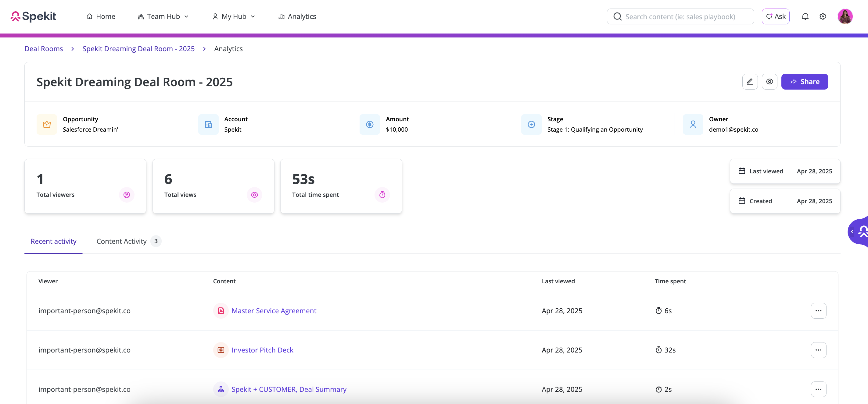868x404 pixels.
Task: Expand the My Hub dropdown
Action: click(x=234, y=16)
